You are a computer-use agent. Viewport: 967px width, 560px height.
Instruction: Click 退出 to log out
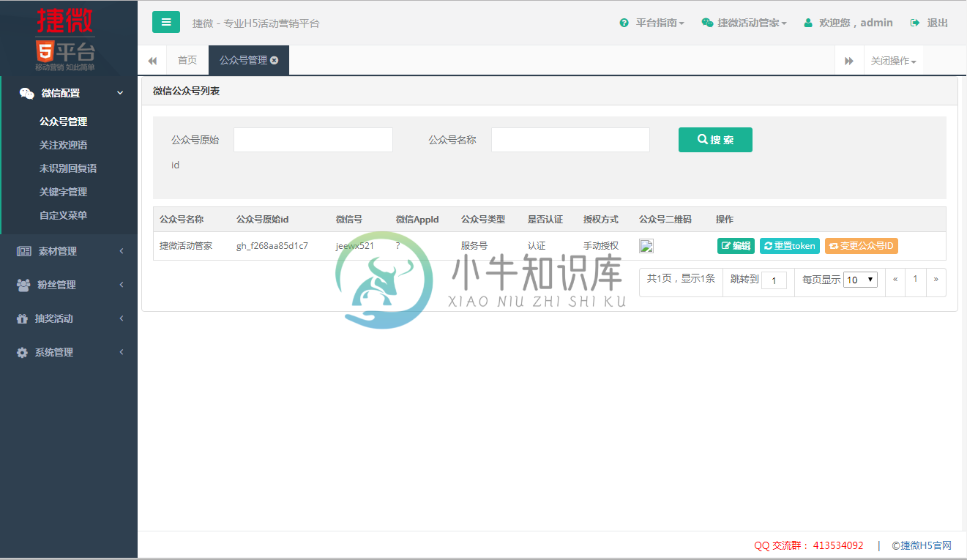point(938,23)
